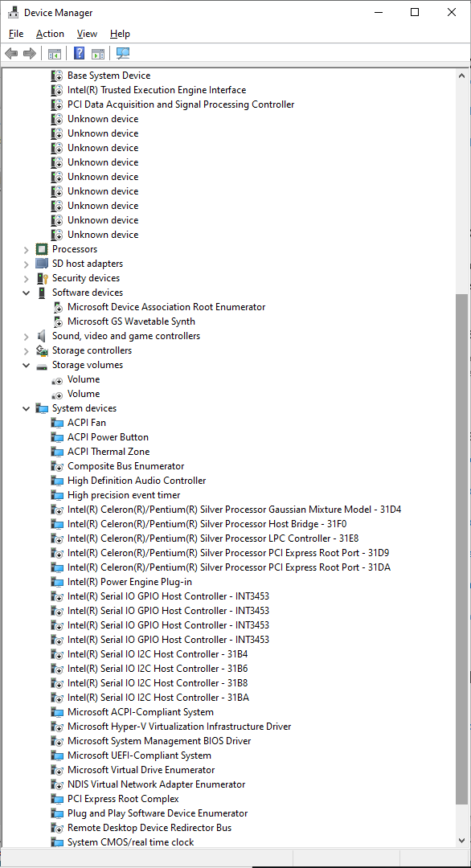Open the View menu
The height and width of the screenshot is (868, 471).
tap(87, 34)
